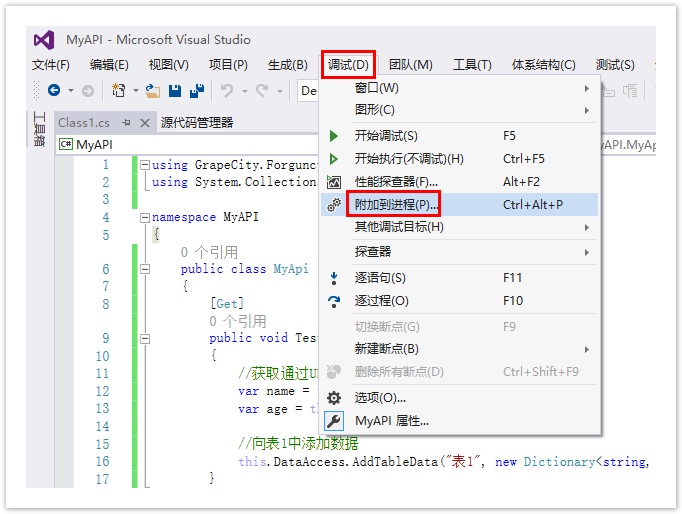
Task: Open the 工具箱 side panel tab
Action: (39, 129)
